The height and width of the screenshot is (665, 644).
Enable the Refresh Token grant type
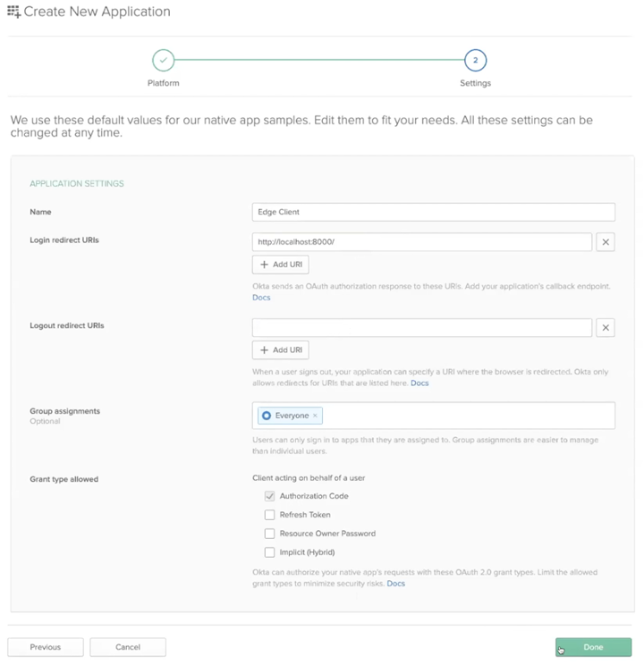269,515
